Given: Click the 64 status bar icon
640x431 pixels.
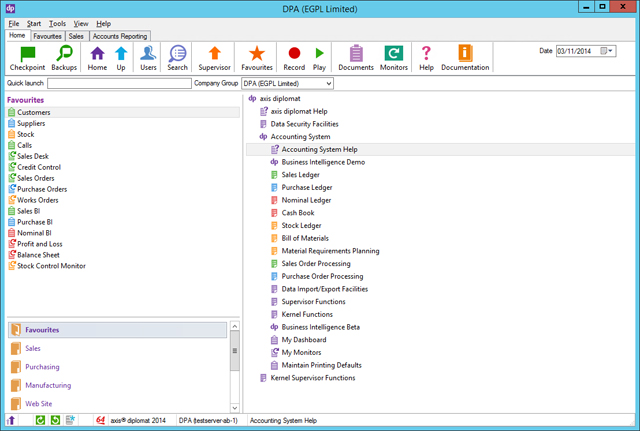Looking at the screenshot, I should (100, 420).
